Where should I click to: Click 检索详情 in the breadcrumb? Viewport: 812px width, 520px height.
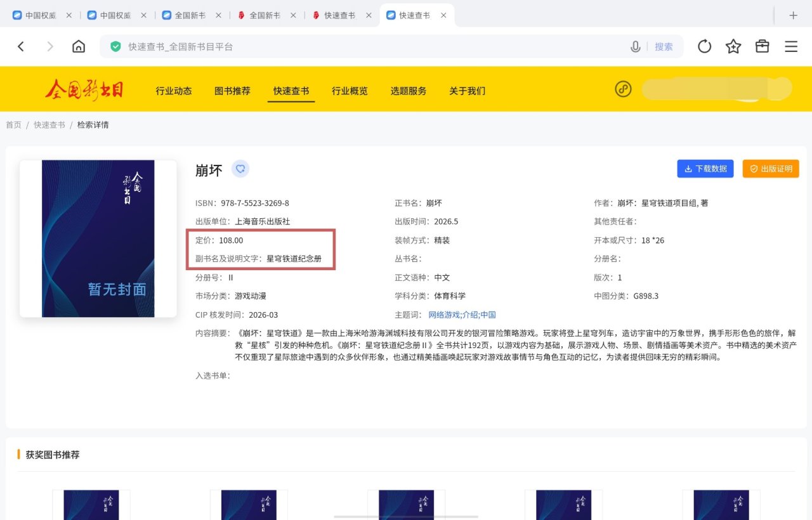[93, 125]
